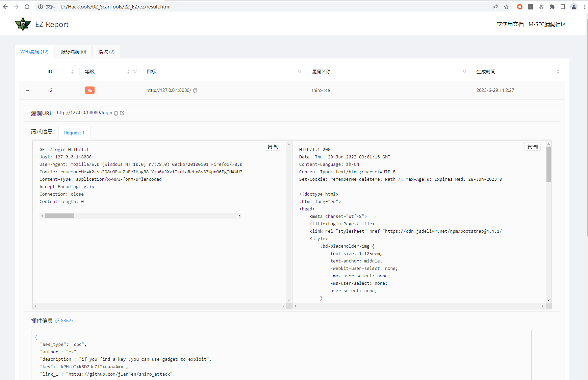Click ID cell 12
588x380 pixels.
click(x=50, y=90)
